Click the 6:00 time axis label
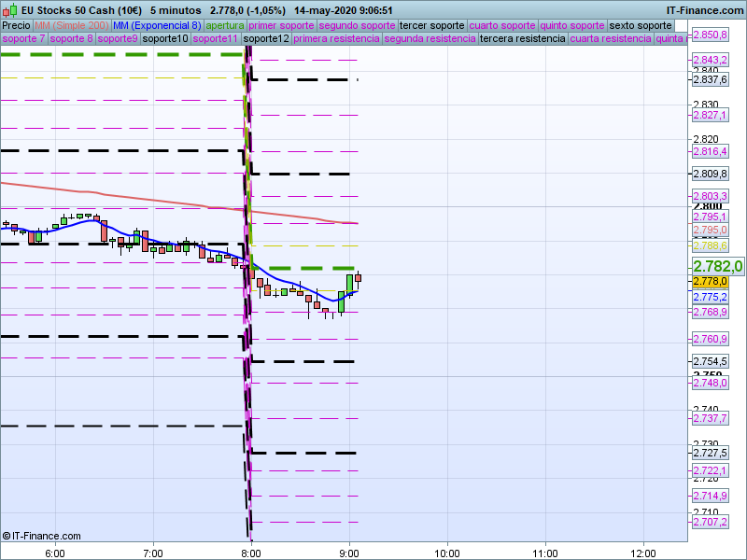The height and width of the screenshot is (560, 747). pos(55,553)
